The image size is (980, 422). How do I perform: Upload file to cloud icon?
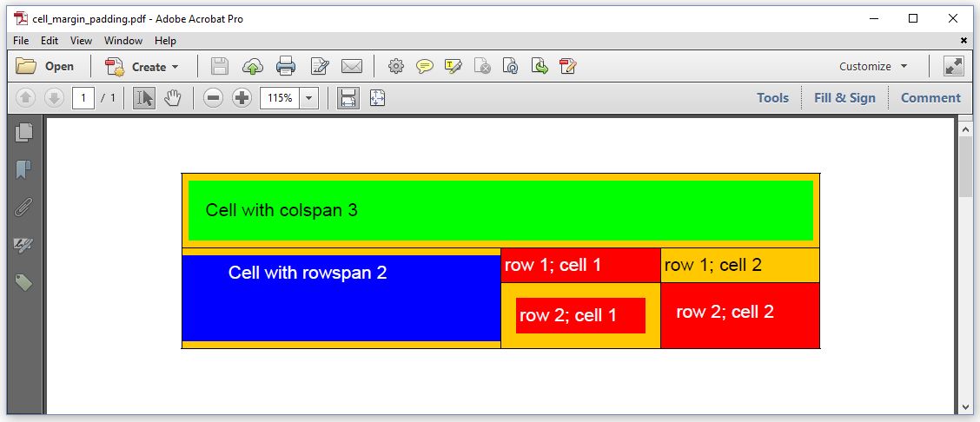pos(253,66)
